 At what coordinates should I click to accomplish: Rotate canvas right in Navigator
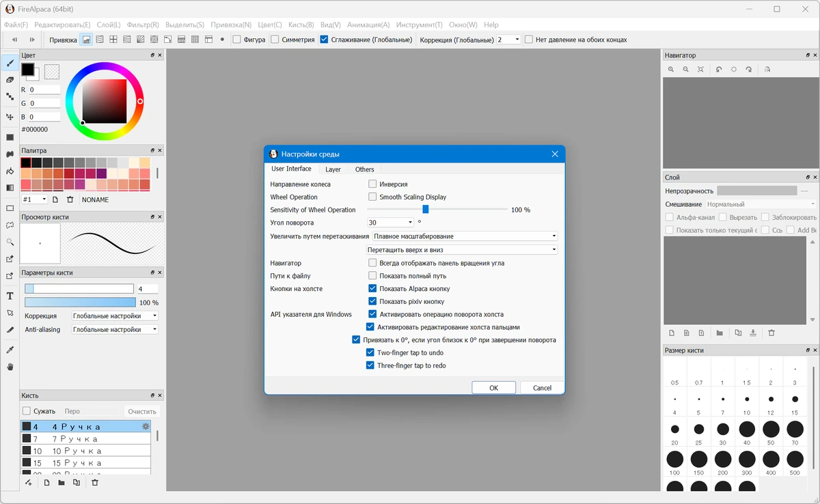tap(749, 70)
